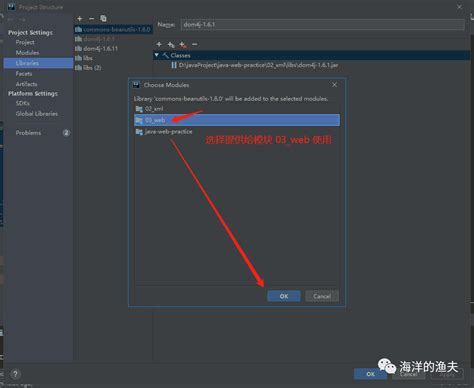Click the help question mark icon
The width and height of the screenshot is (474, 388).
click(x=15, y=374)
